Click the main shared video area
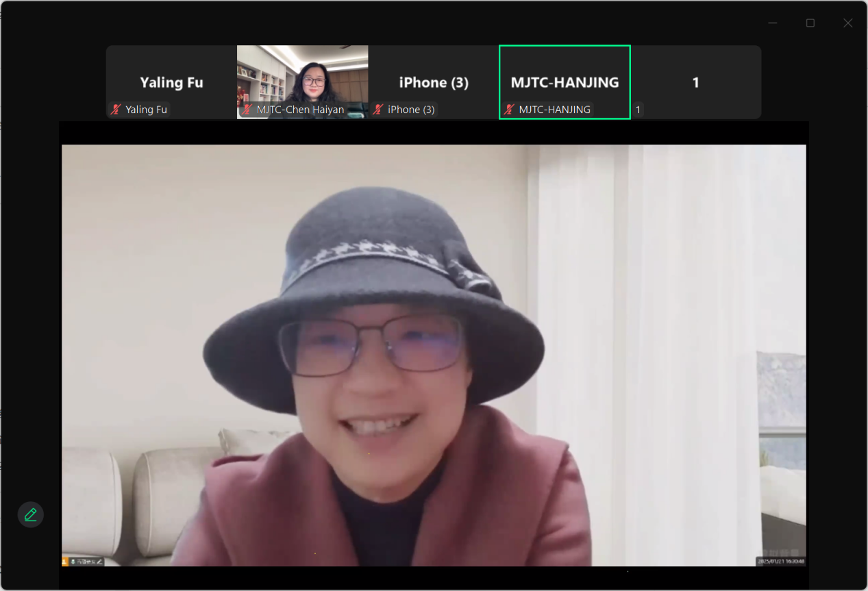 click(x=434, y=342)
